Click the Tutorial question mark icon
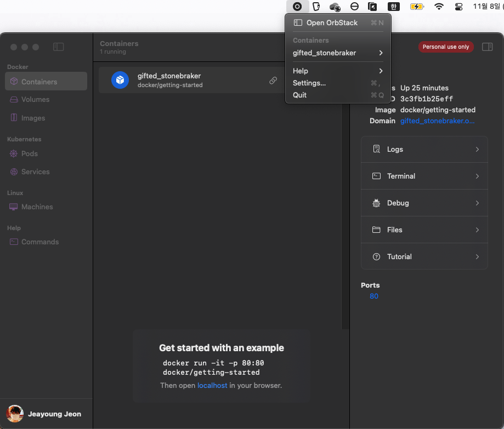The image size is (504, 429). 376,256
